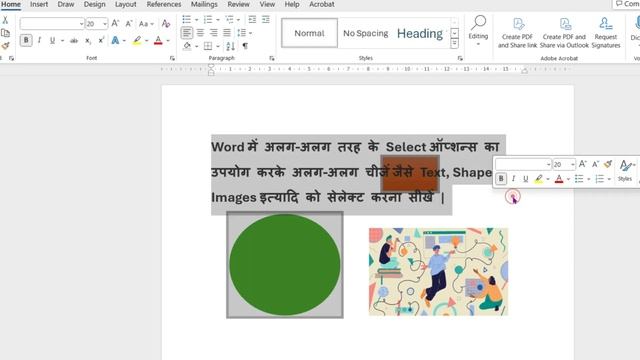Apply the Normal style
The image size is (640, 360).
coord(309,33)
